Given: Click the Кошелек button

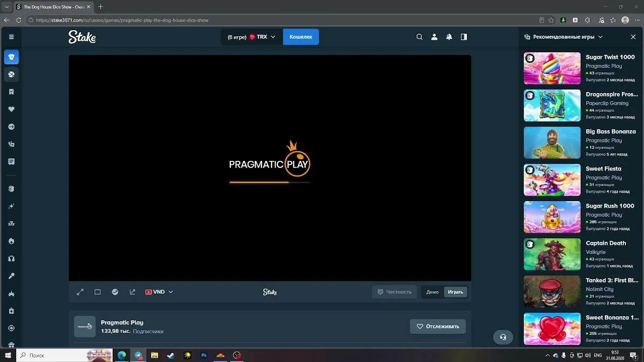Looking at the screenshot, I should [301, 37].
